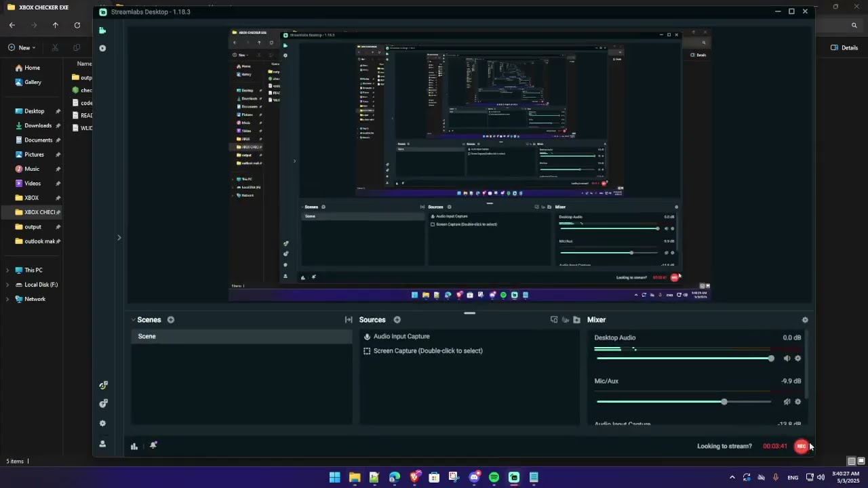Expand the collapsed side panel chevron

click(119, 237)
